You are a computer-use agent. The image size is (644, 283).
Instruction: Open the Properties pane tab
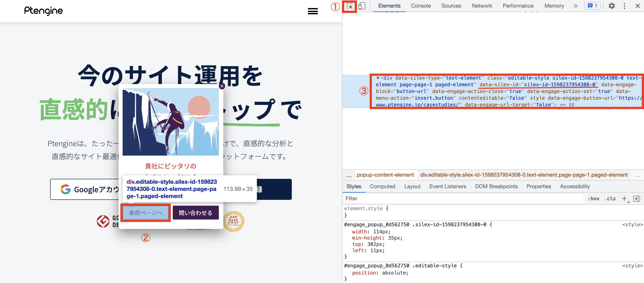(539, 187)
